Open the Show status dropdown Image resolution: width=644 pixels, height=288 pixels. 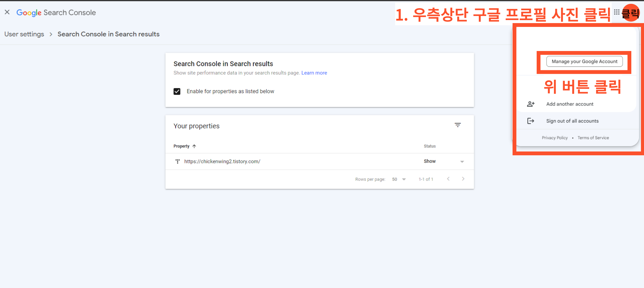click(444, 161)
